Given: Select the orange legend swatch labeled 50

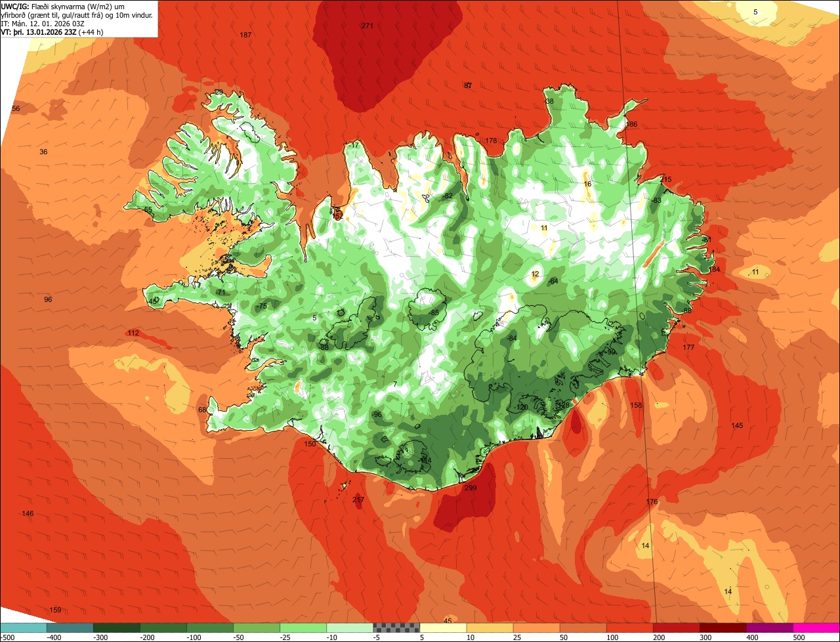Looking at the screenshot, I should point(583,628).
